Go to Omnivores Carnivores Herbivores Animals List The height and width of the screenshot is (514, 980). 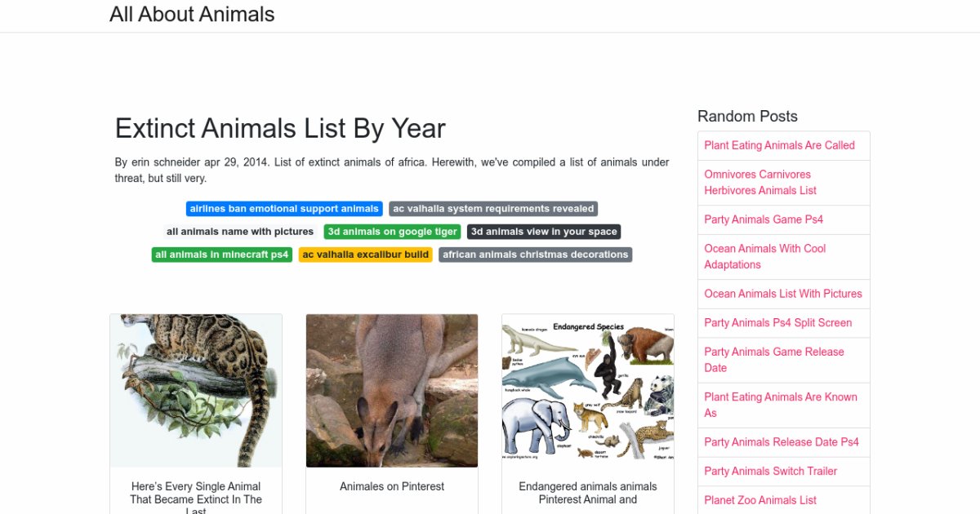pyautogui.click(x=760, y=182)
